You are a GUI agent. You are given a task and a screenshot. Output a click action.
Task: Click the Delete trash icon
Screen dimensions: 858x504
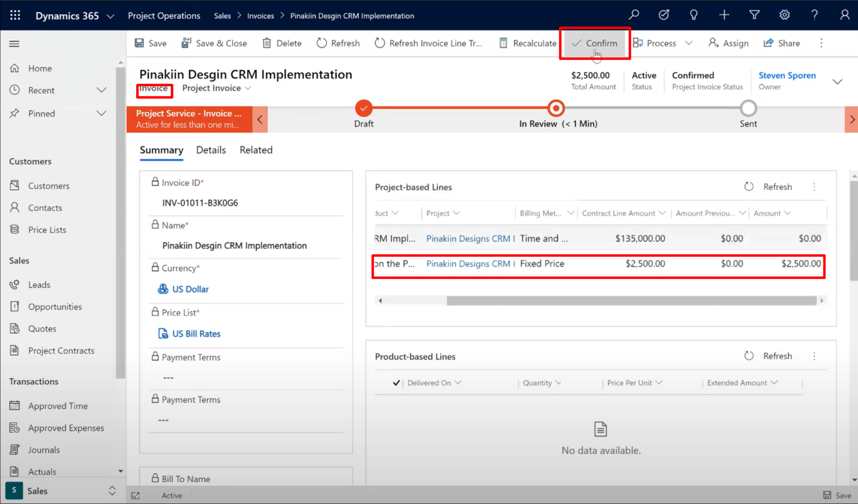point(268,43)
